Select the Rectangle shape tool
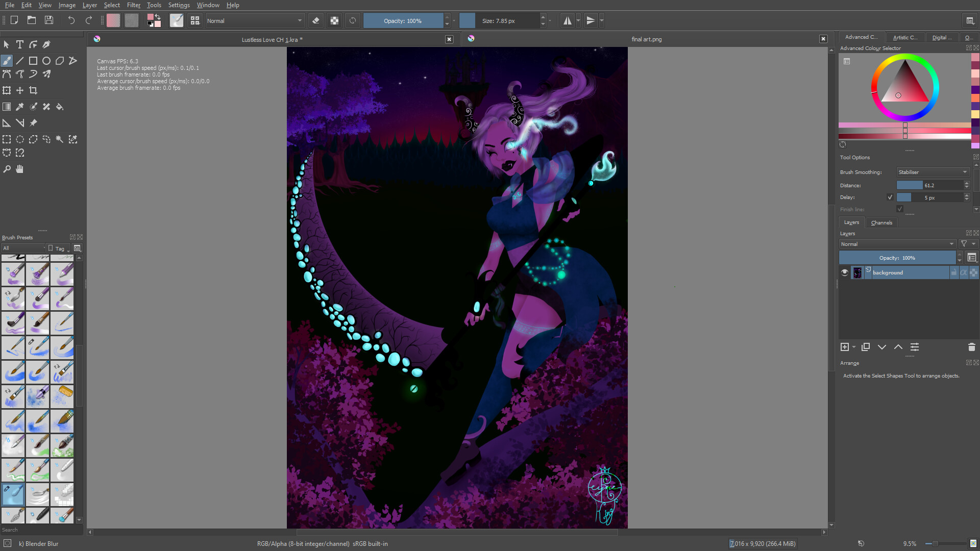Image resolution: width=980 pixels, height=551 pixels. [33, 61]
